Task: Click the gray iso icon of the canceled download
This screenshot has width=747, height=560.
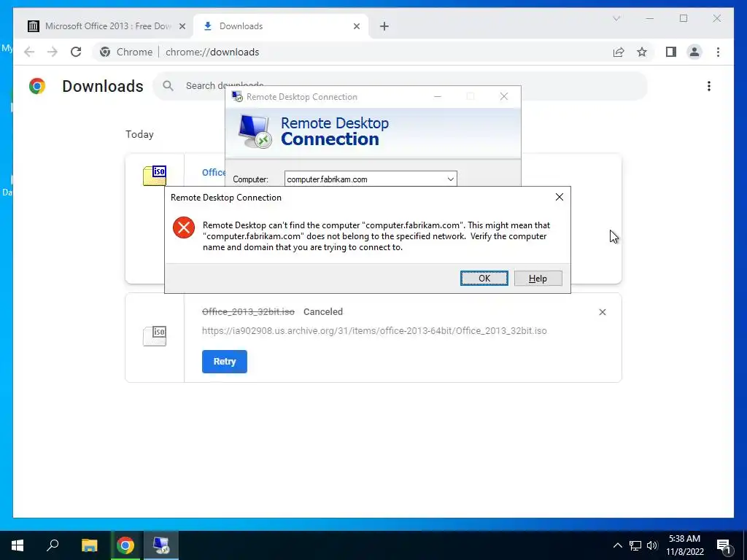Action: [x=155, y=335]
